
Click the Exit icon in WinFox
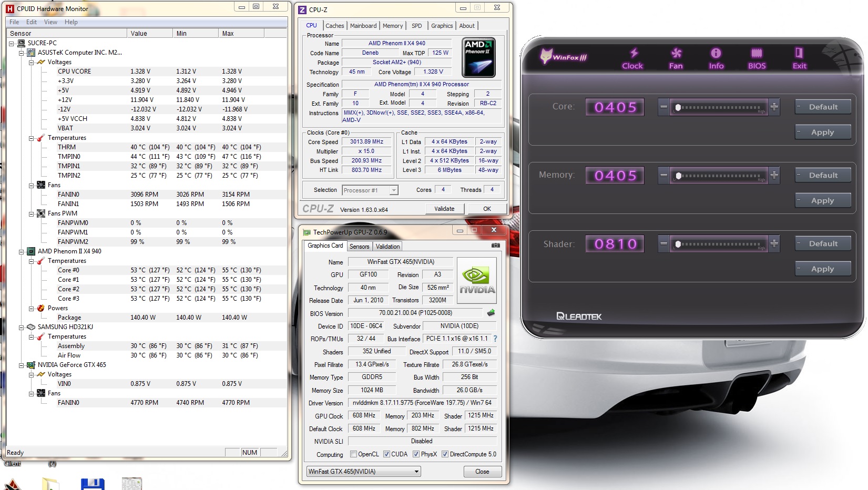tap(800, 58)
